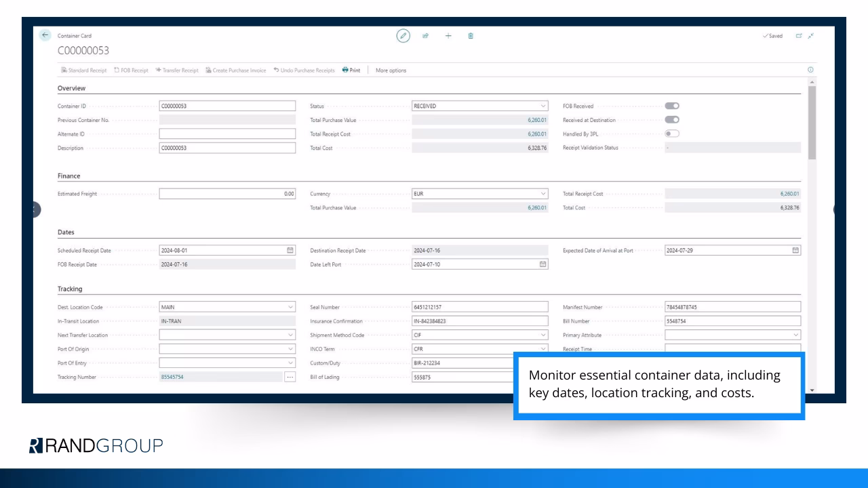The height and width of the screenshot is (488, 868).
Task: Click the Manifest Number field
Action: [732, 307]
